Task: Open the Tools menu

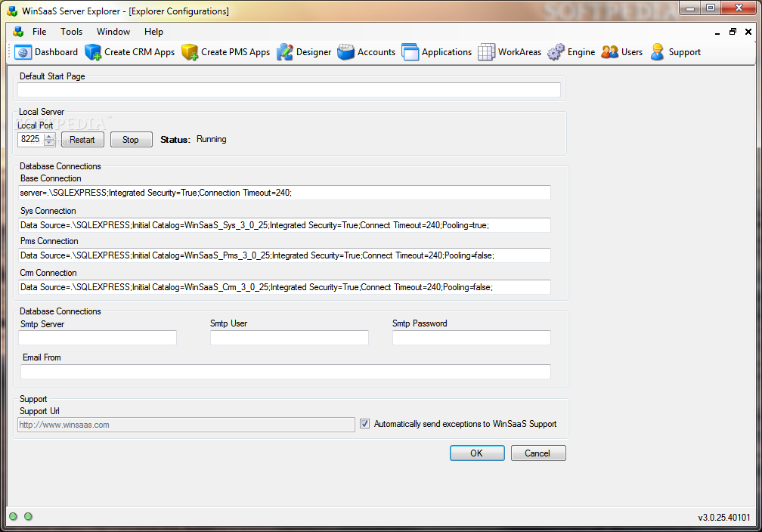Action: click(71, 32)
